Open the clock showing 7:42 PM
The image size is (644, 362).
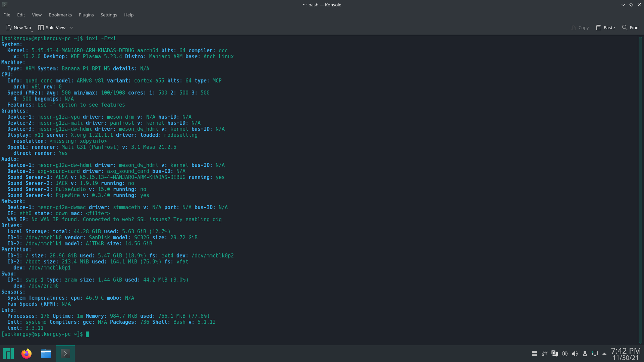pyautogui.click(x=626, y=354)
